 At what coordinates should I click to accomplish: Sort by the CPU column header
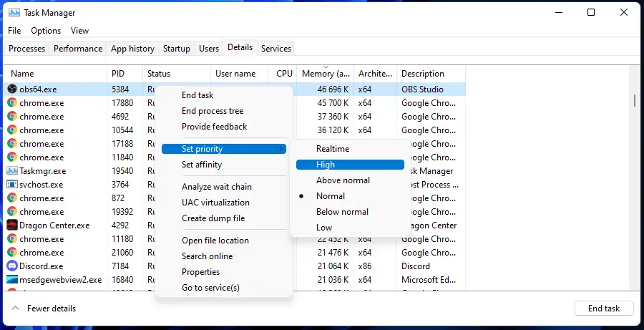[283, 74]
